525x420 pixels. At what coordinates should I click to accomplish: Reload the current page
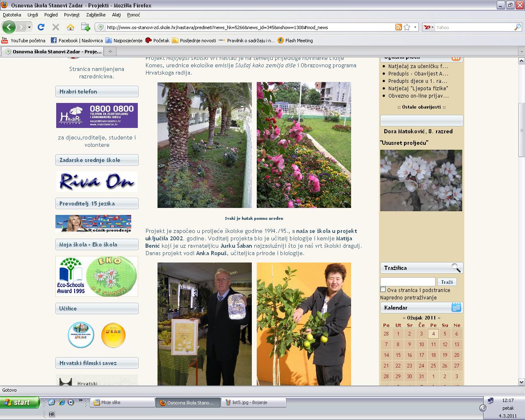click(41, 27)
